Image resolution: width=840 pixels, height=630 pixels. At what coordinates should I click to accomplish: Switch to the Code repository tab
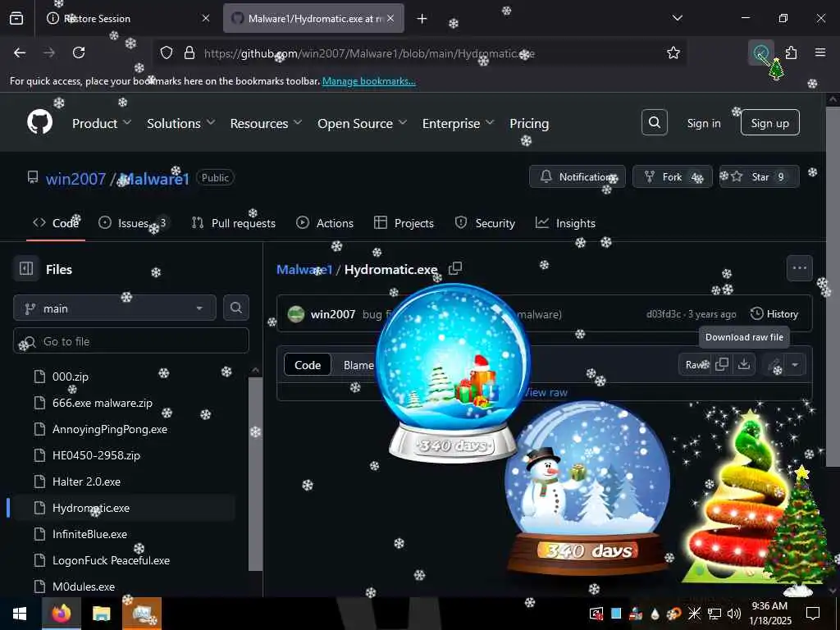tap(56, 223)
